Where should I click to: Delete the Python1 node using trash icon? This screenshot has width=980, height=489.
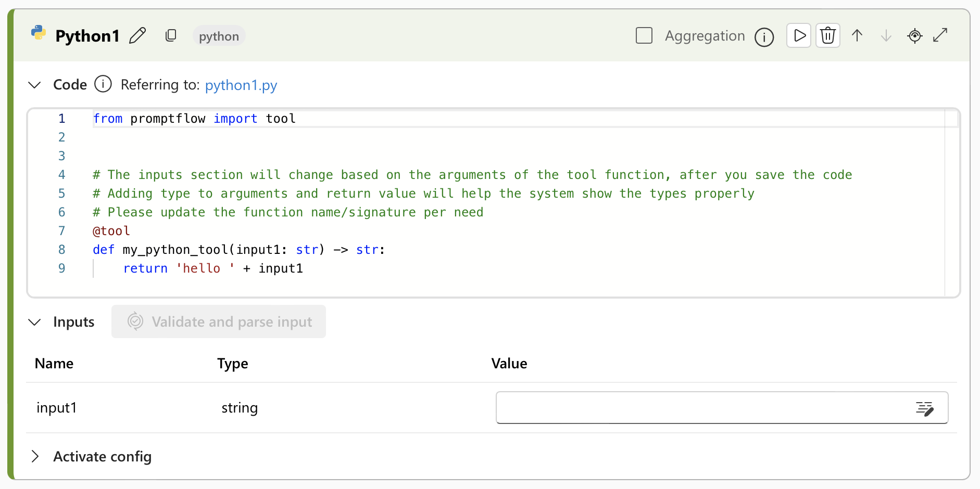tap(828, 35)
